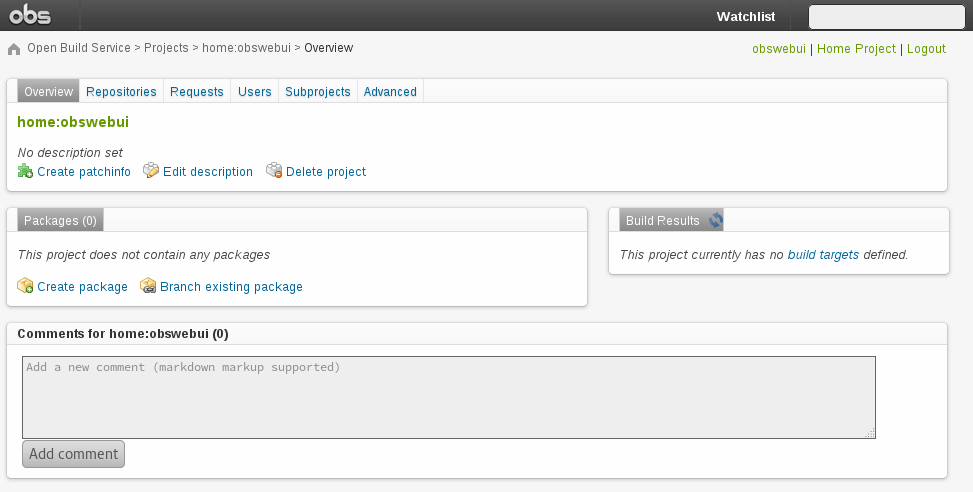Open the Home Project link
Screen dimensions: 973x492
[856, 48]
